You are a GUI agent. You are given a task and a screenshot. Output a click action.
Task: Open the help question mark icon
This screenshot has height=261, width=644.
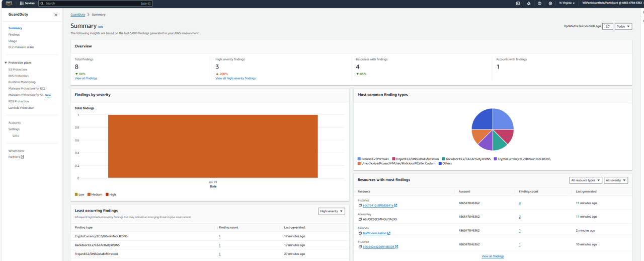[539, 3]
